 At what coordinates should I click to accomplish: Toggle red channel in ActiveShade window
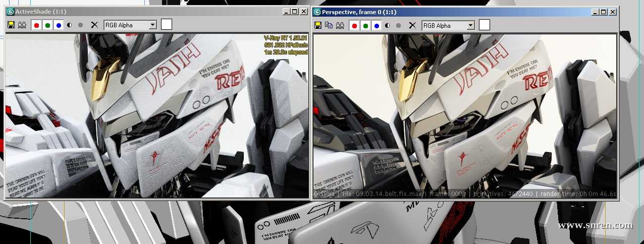[36, 25]
